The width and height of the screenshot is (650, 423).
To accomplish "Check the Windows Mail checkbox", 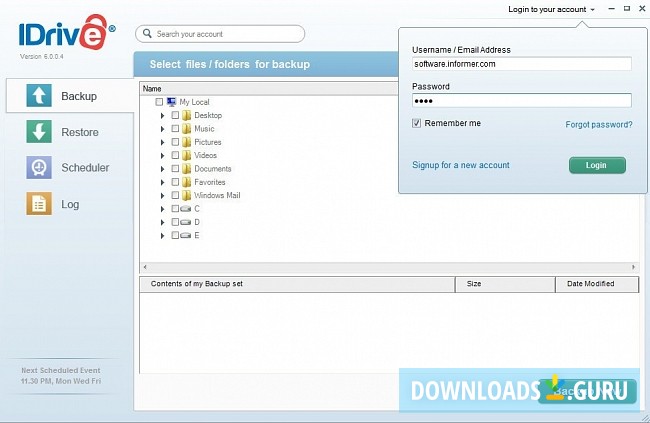I will [x=175, y=195].
